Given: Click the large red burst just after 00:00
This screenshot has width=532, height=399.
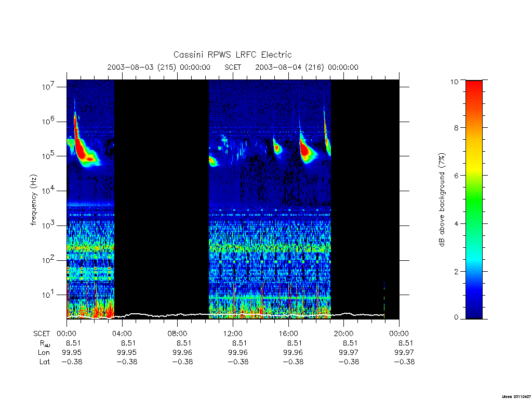Looking at the screenshot, I should [x=82, y=148].
